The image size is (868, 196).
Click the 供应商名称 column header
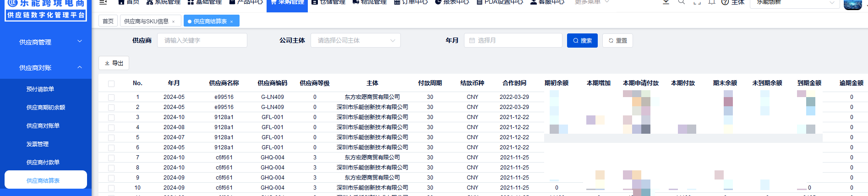click(x=224, y=83)
